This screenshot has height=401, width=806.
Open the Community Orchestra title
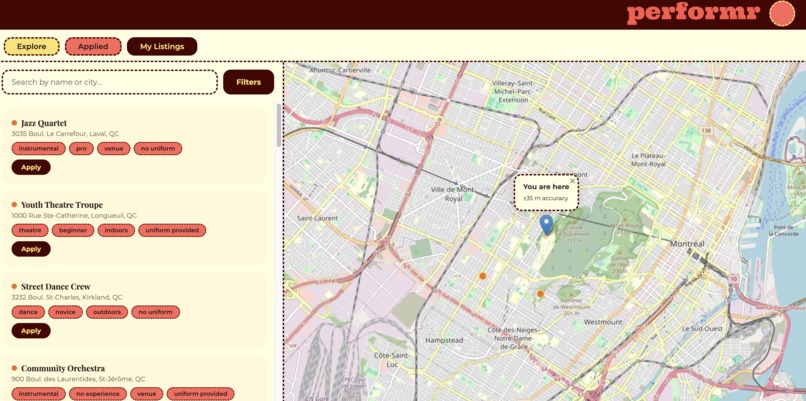63,368
